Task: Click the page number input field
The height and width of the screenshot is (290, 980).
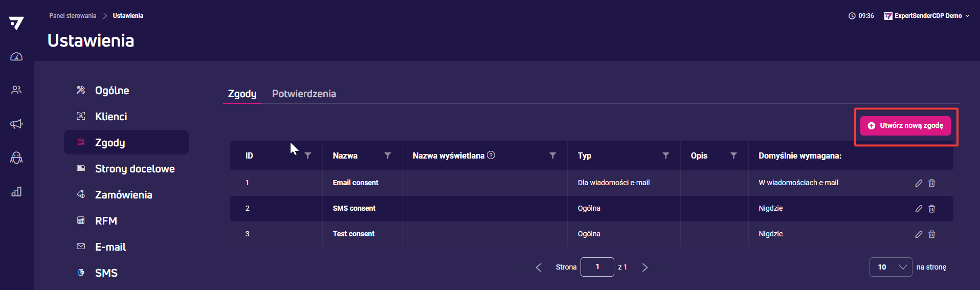Action: (597, 267)
